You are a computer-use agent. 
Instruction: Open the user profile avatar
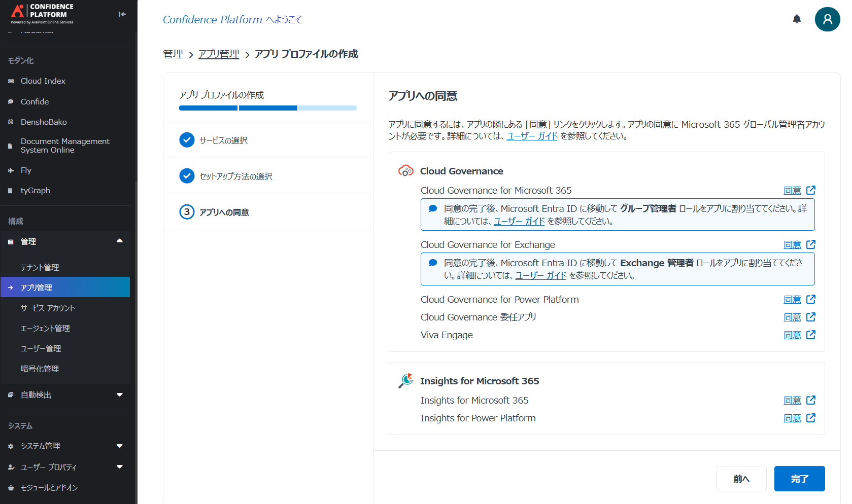pyautogui.click(x=827, y=19)
